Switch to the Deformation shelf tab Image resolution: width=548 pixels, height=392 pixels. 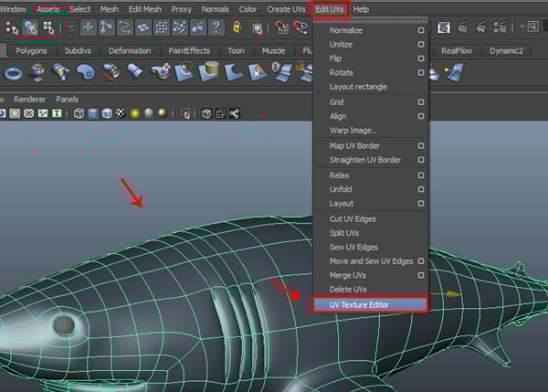(x=130, y=51)
